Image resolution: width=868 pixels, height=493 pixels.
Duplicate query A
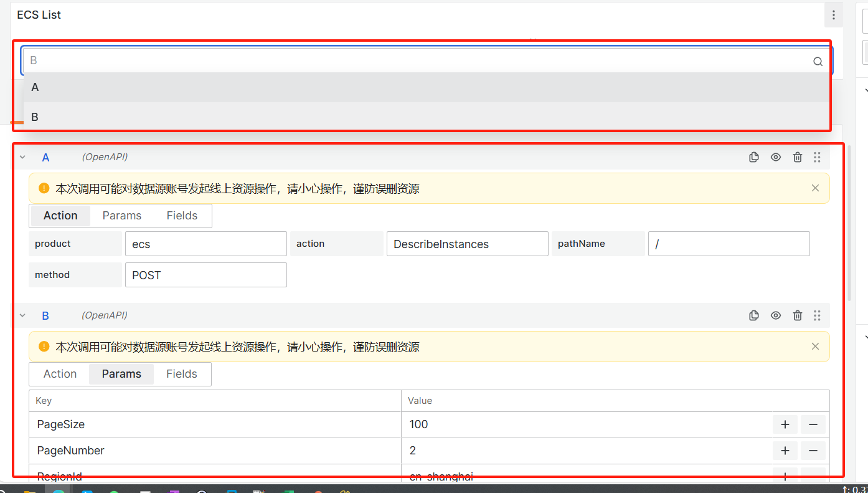tap(754, 158)
